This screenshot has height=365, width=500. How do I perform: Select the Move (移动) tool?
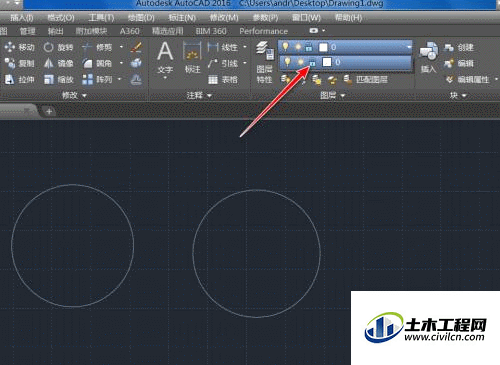[19, 47]
